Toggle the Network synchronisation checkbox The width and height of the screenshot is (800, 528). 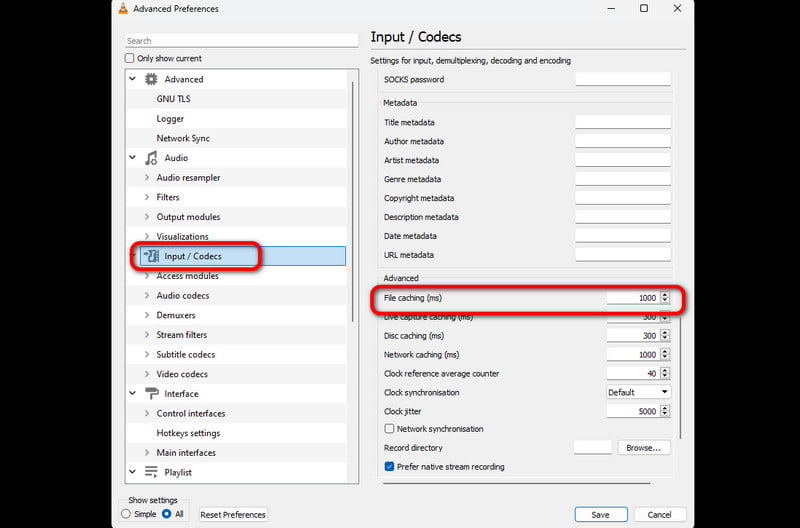[389, 429]
